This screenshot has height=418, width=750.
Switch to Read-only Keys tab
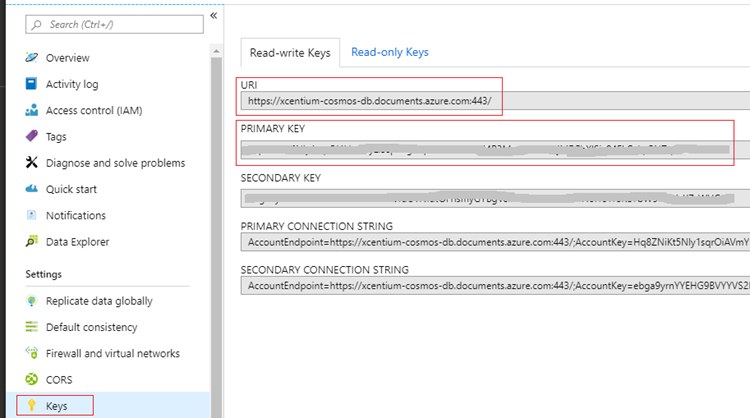[x=390, y=52]
